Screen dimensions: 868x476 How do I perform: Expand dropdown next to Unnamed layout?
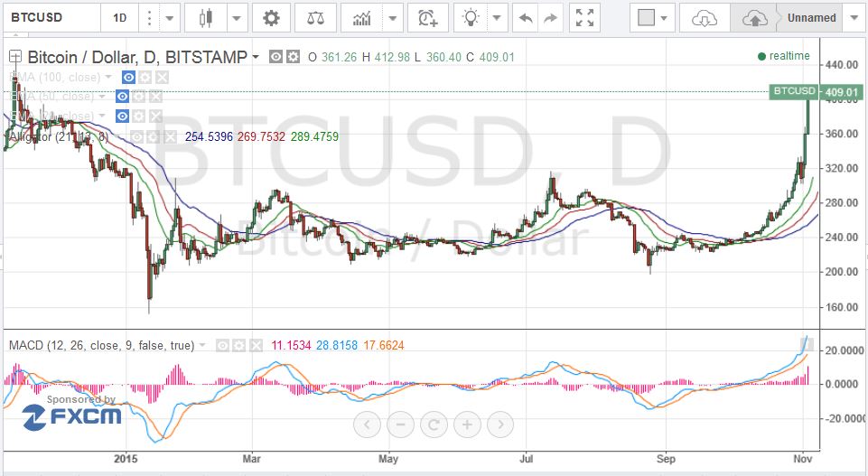(854, 18)
